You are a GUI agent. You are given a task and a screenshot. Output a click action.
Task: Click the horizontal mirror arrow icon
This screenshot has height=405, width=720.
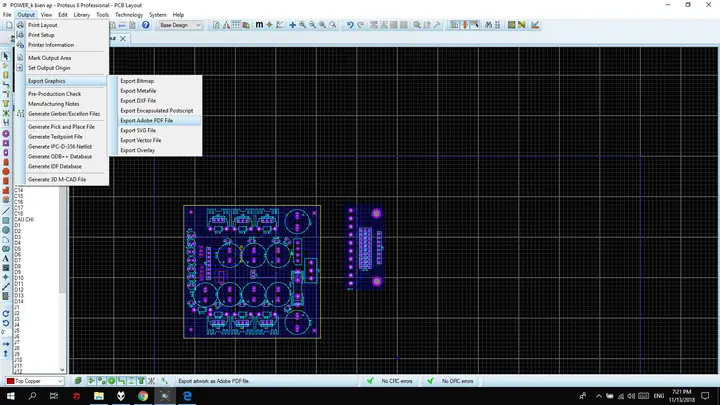tap(6, 344)
